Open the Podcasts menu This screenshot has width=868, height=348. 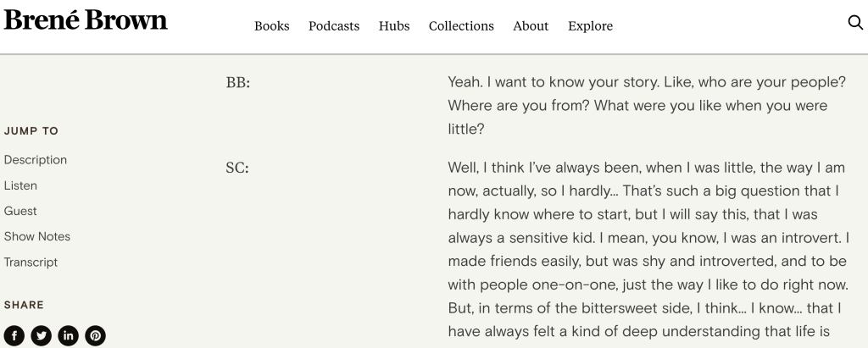[x=334, y=26]
